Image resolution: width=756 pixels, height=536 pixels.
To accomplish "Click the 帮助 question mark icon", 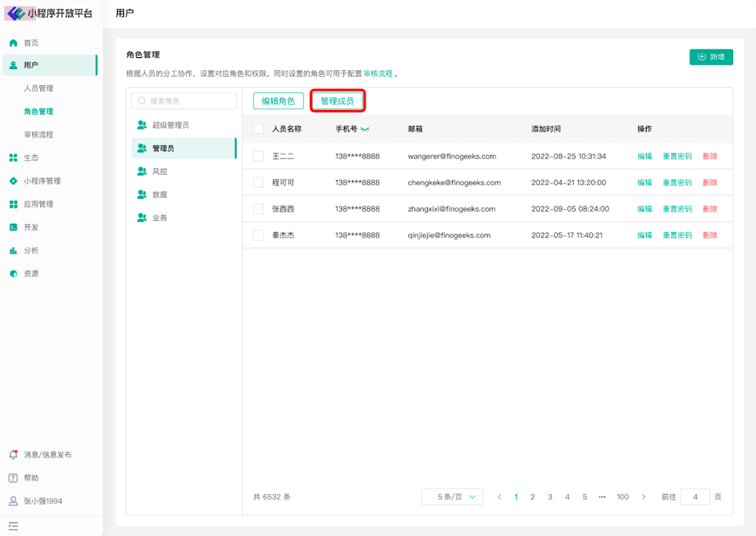I will [x=14, y=478].
